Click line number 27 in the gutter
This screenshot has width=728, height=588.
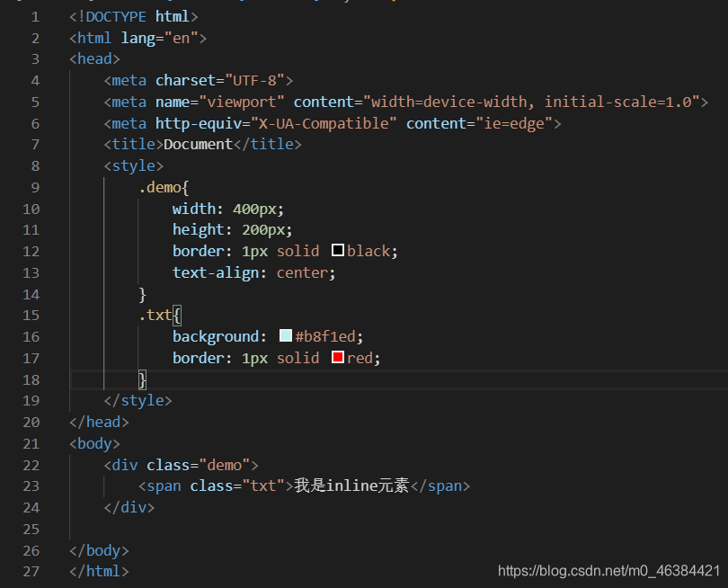tap(31, 571)
